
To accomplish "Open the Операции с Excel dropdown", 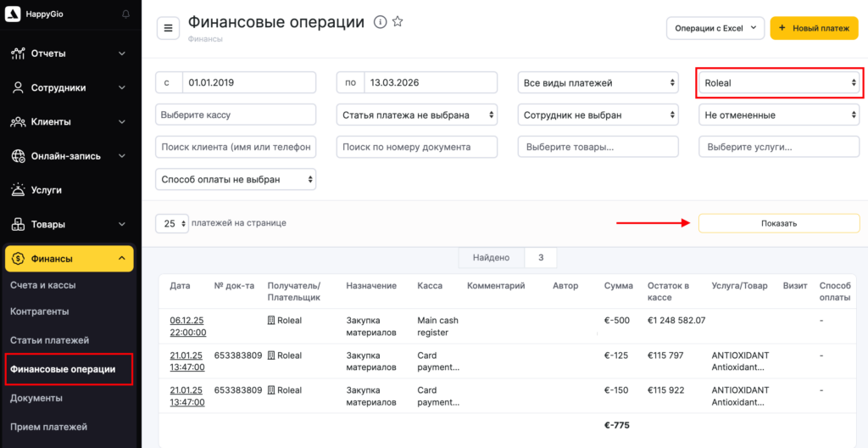I will click(715, 28).
